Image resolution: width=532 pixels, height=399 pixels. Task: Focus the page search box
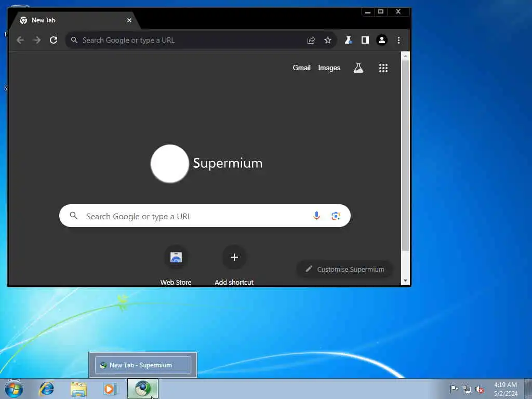pos(205,216)
